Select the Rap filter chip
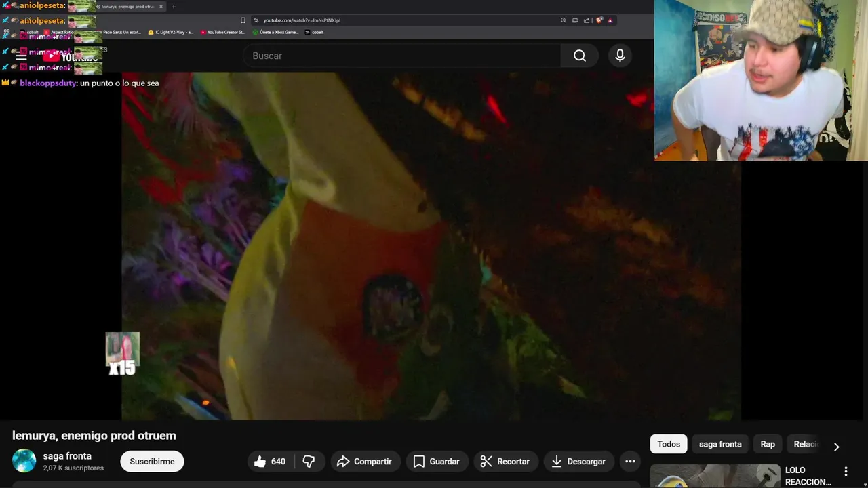The height and width of the screenshot is (488, 868). [768, 444]
